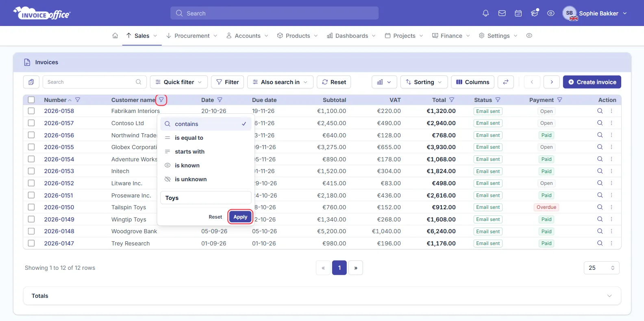Screen dimensions: 644x321
Task: View invoice 2026-0147 with magnifier icon
Action: (x=600, y=243)
